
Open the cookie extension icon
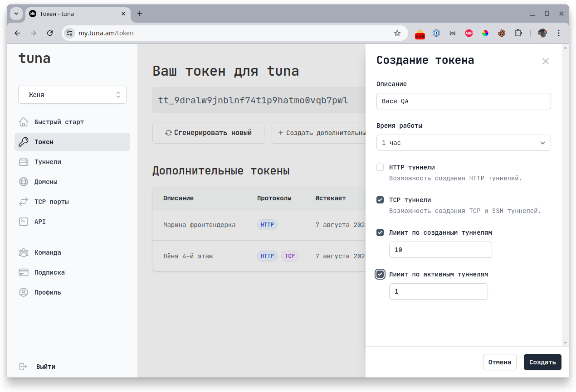[x=502, y=33]
